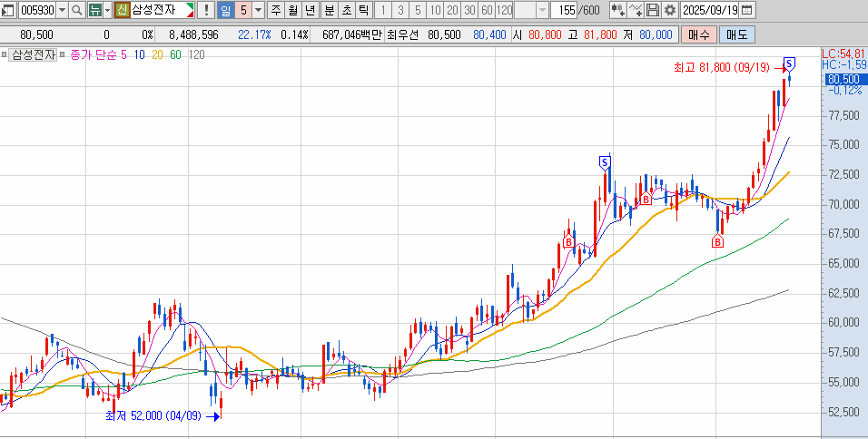Select the 60 interval preset
The width and height of the screenshot is (868, 439).
[487, 10]
